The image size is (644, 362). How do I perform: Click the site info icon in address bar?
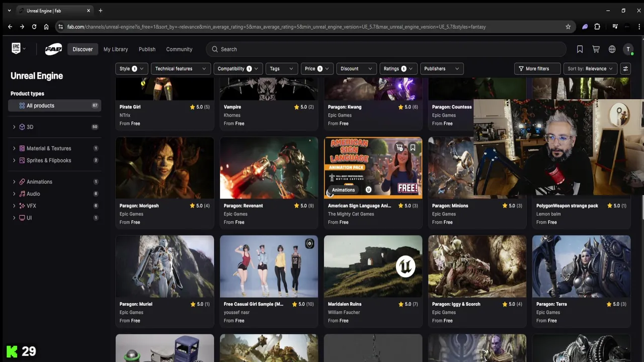(x=60, y=27)
